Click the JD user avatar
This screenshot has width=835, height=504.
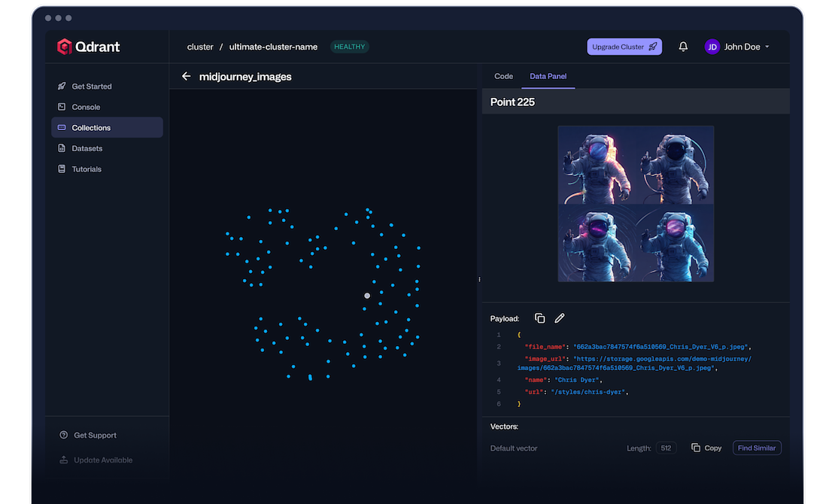click(712, 47)
